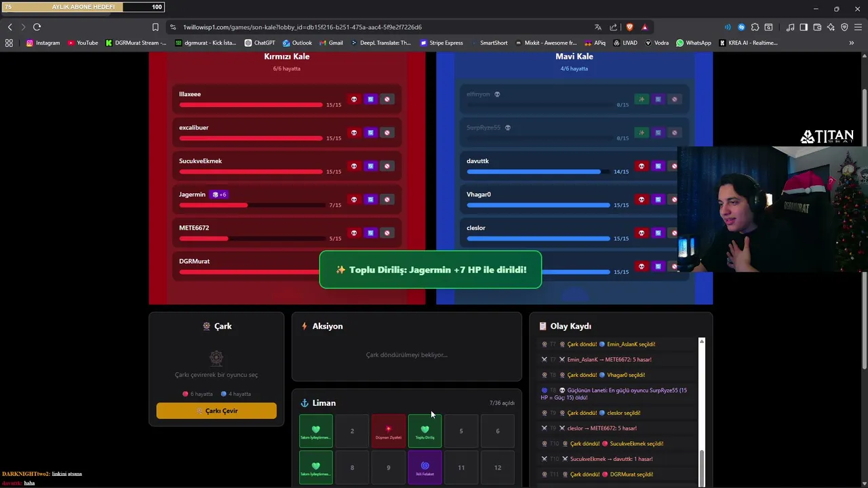Click the gray ban icon for Illaxeee

[x=387, y=99]
